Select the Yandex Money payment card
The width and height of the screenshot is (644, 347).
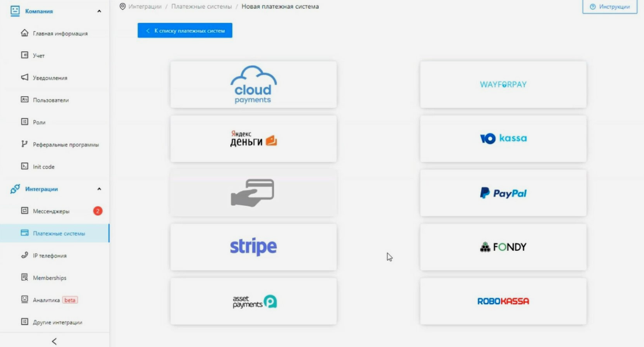point(253,139)
